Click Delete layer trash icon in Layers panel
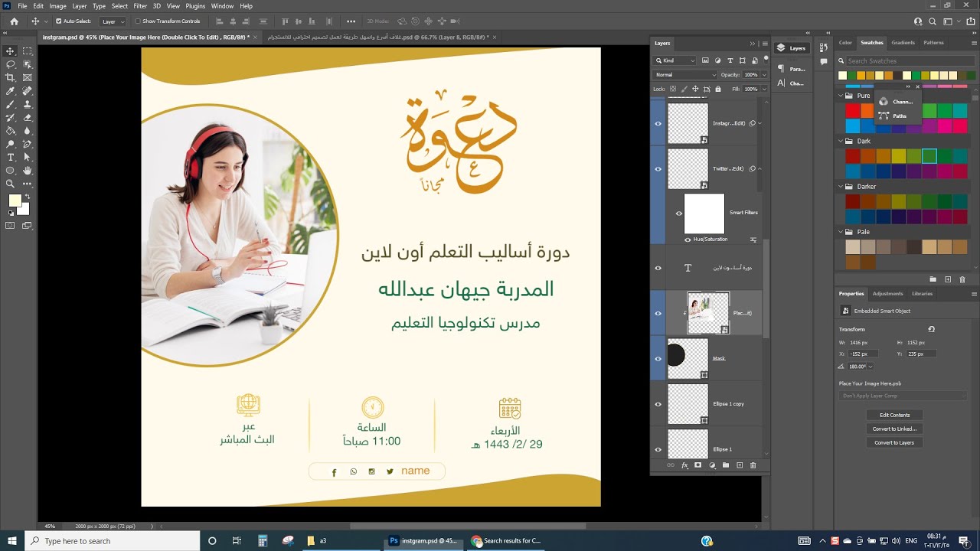Image resolution: width=980 pixels, height=551 pixels. point(753,465)
